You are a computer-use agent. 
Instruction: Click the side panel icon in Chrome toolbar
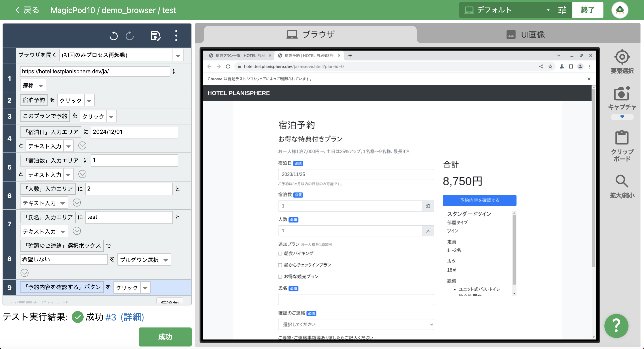click(x=571, y=66)
